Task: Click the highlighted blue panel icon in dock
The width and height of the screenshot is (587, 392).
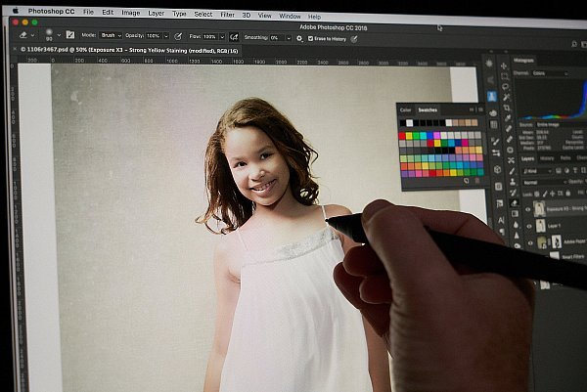Action: [492, 97]
